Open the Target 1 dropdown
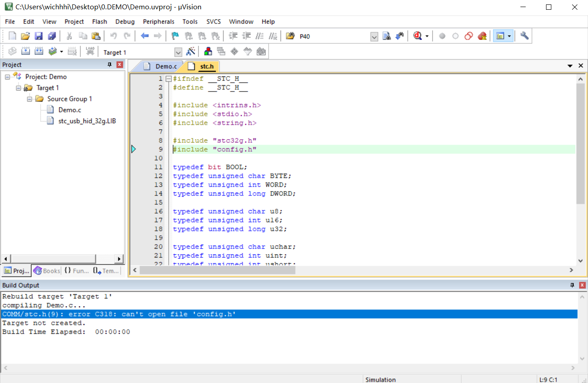Viewport: 588px width, 383px height. [x=178, y=52]
